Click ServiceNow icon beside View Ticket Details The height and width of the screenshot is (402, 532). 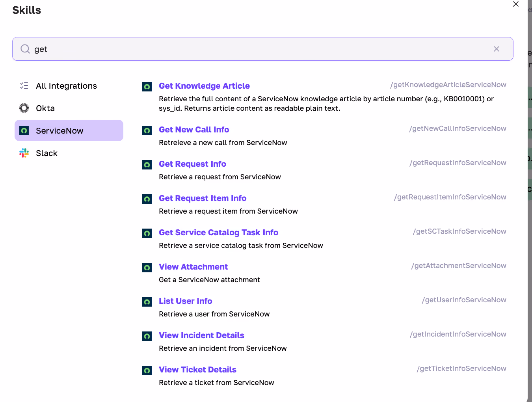click(x=147, y=370)
